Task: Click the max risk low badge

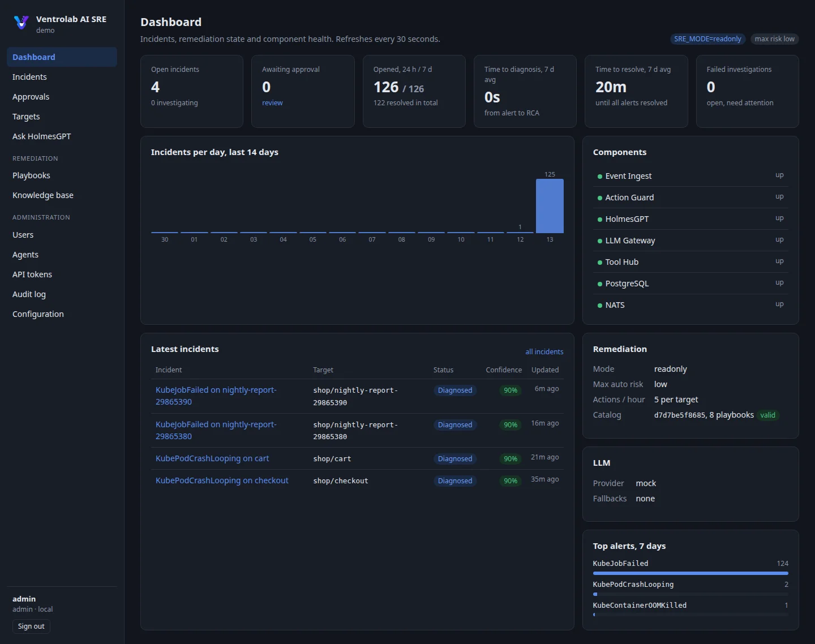Action: pos(775,39)
